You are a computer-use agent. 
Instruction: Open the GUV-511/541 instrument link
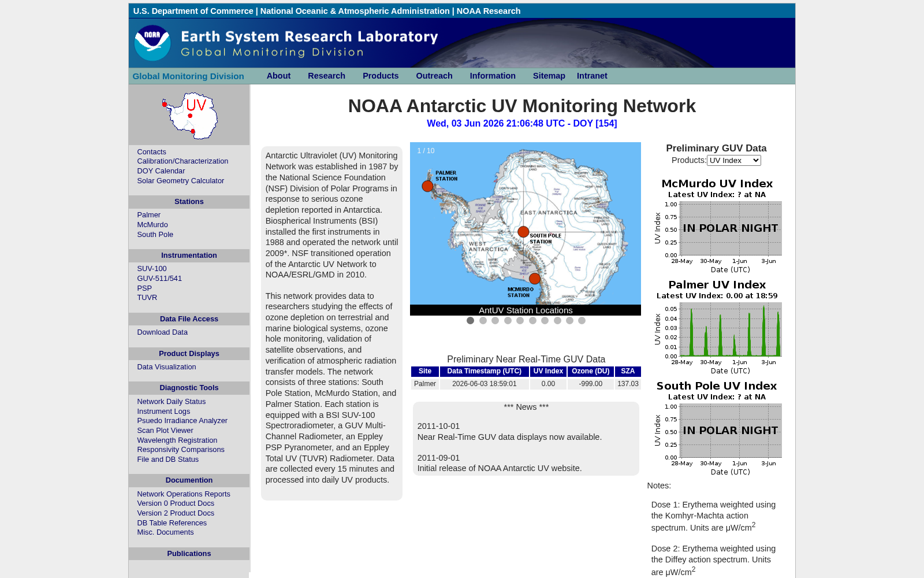(x=159, y=279)
